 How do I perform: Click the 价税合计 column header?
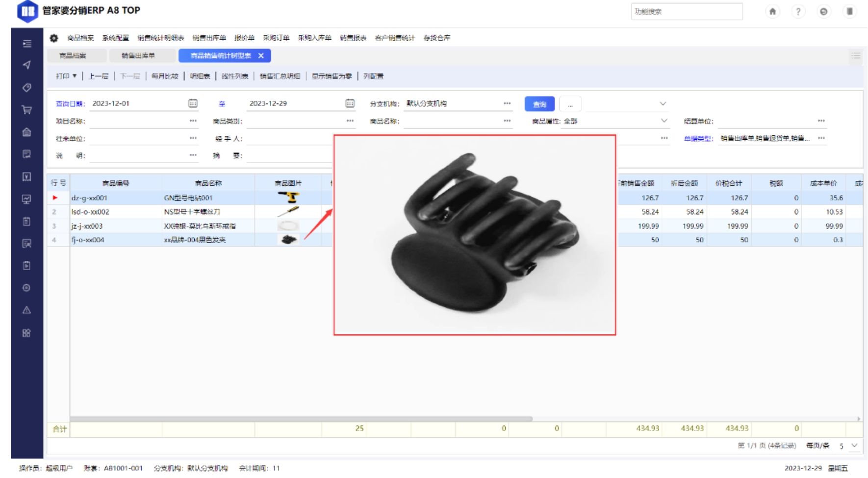(729, 183)
